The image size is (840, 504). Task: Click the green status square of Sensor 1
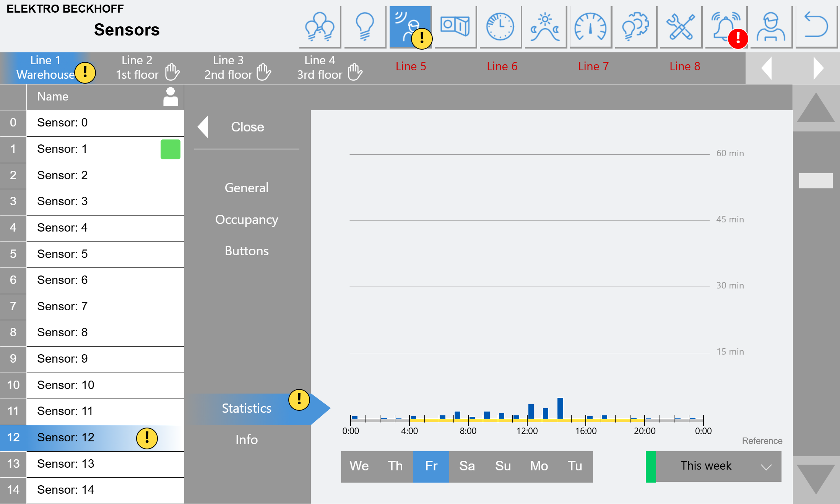(x=171, y=149)
